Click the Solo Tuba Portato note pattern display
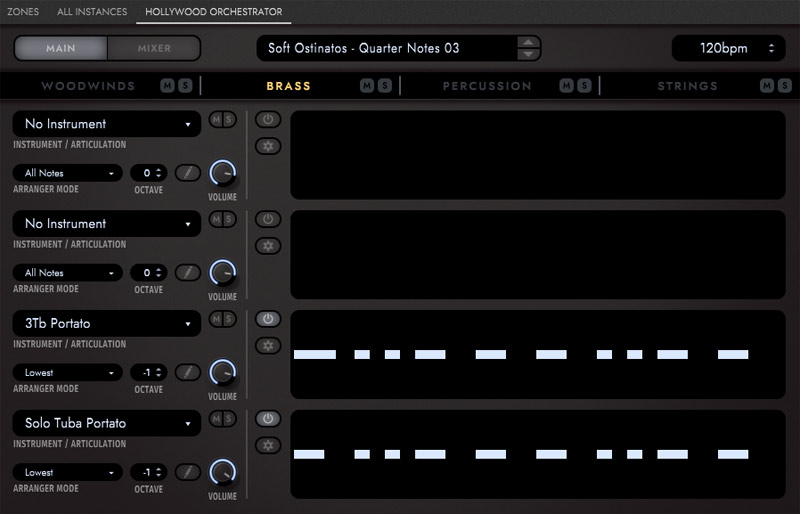 538,454
